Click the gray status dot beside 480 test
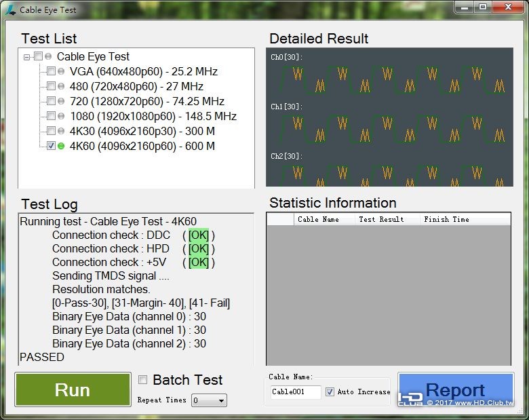The height and width of the screenshot is (420, 529). [61, 86]
